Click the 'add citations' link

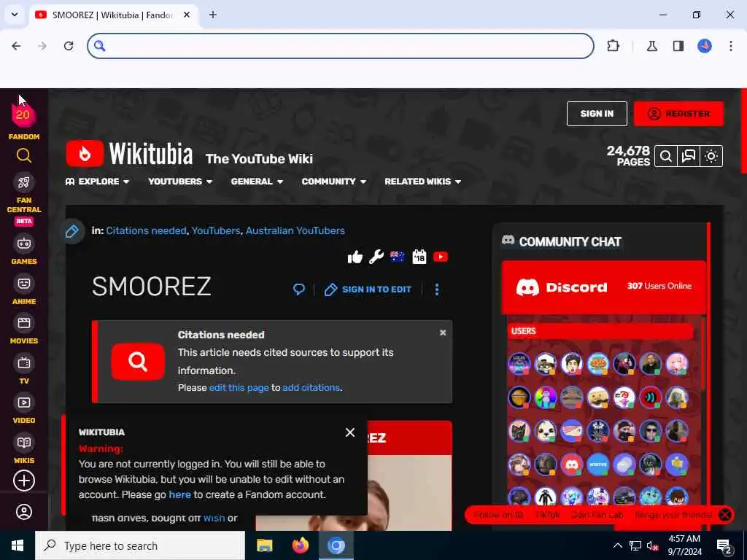pyautogui.click(x=311, y=388)
